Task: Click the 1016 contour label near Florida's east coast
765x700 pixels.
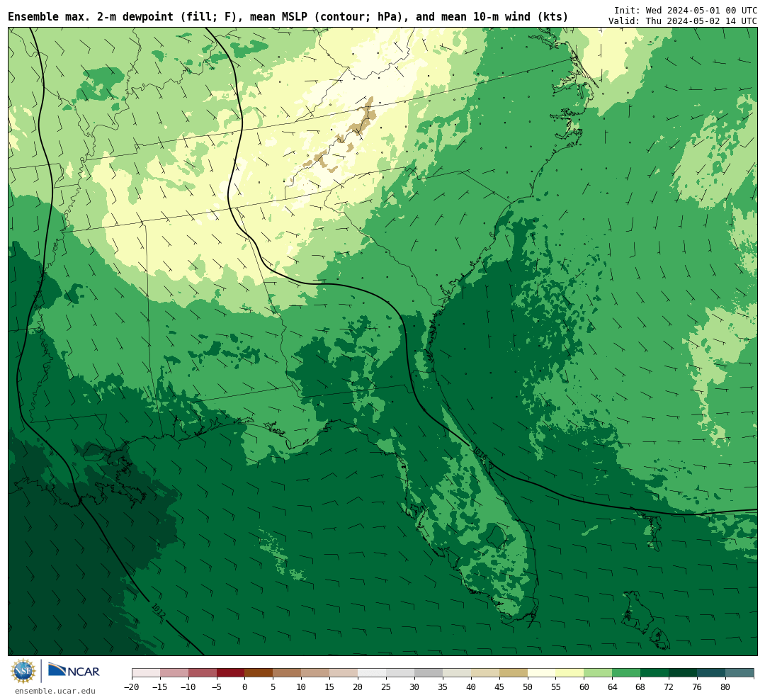Action: [480, 453]
